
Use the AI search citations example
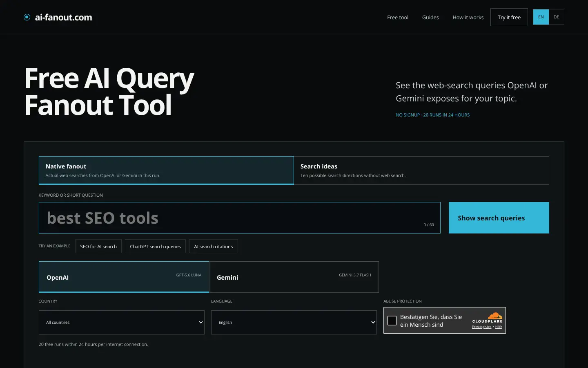coord(214,247)
